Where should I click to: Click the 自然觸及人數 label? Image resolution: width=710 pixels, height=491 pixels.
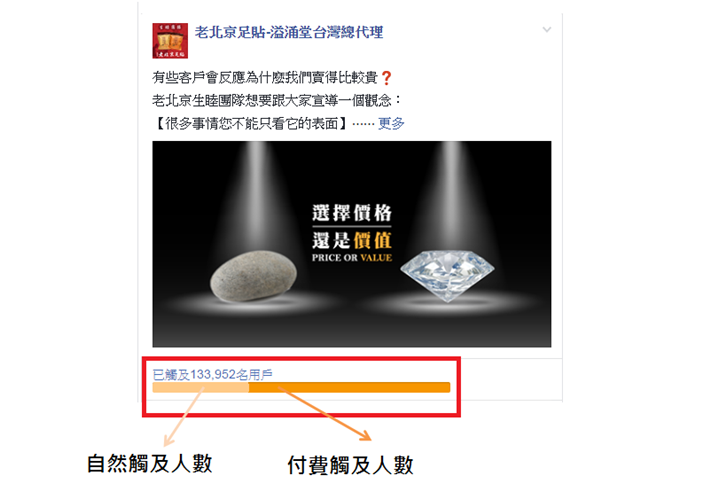coord(149,464)
